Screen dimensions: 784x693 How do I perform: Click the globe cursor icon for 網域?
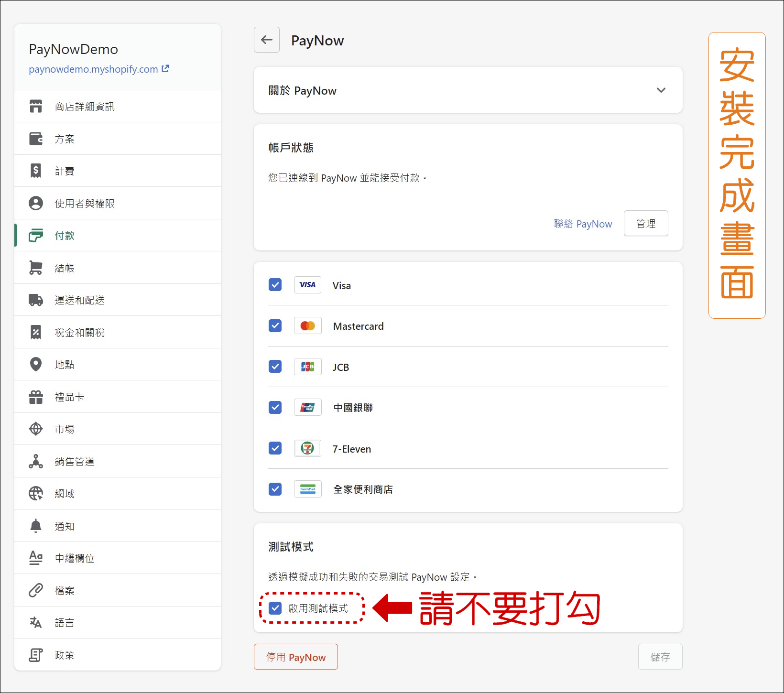36,493
